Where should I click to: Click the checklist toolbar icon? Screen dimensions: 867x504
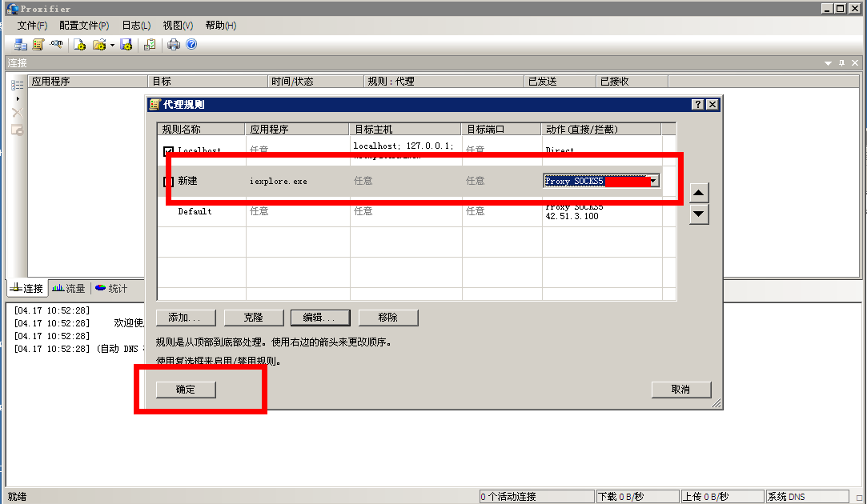[149, 45]
